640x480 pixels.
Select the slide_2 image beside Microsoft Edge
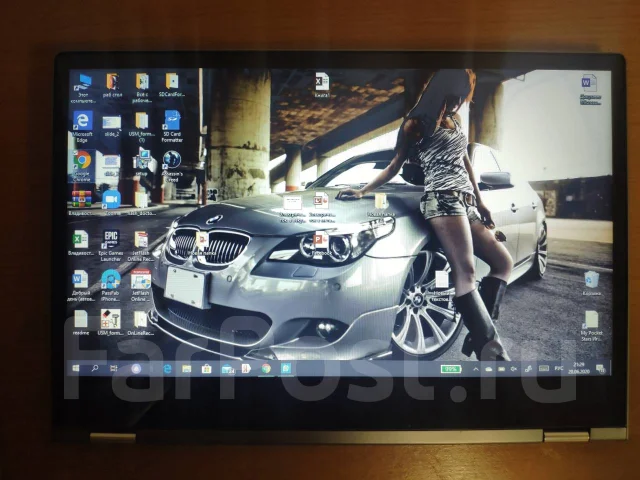click(112, 126)
